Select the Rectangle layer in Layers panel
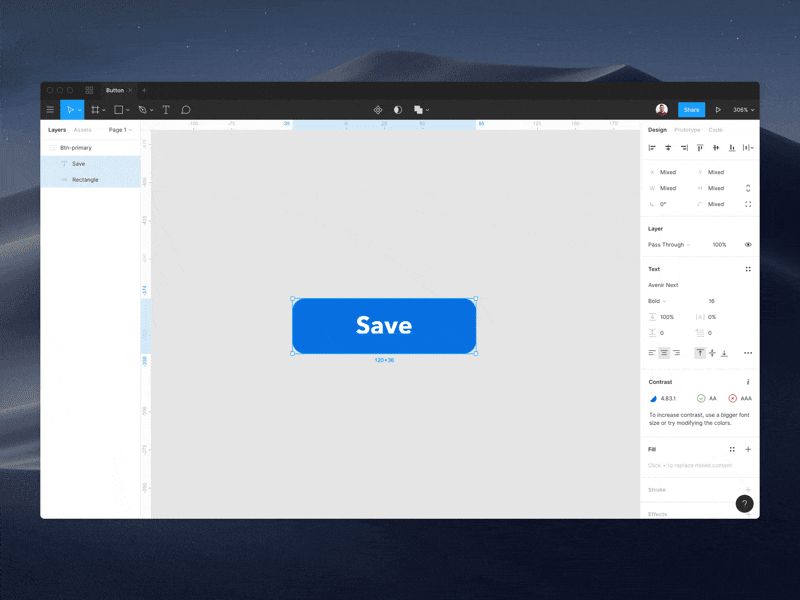The image size is (800, 600). point(85,180)
